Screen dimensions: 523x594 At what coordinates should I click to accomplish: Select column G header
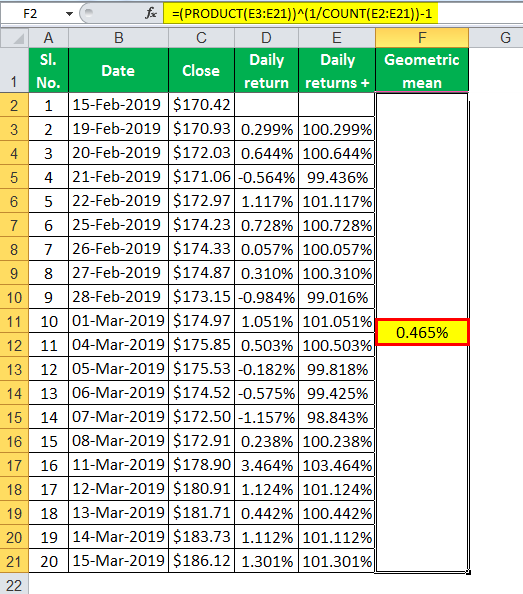(505, 38)
